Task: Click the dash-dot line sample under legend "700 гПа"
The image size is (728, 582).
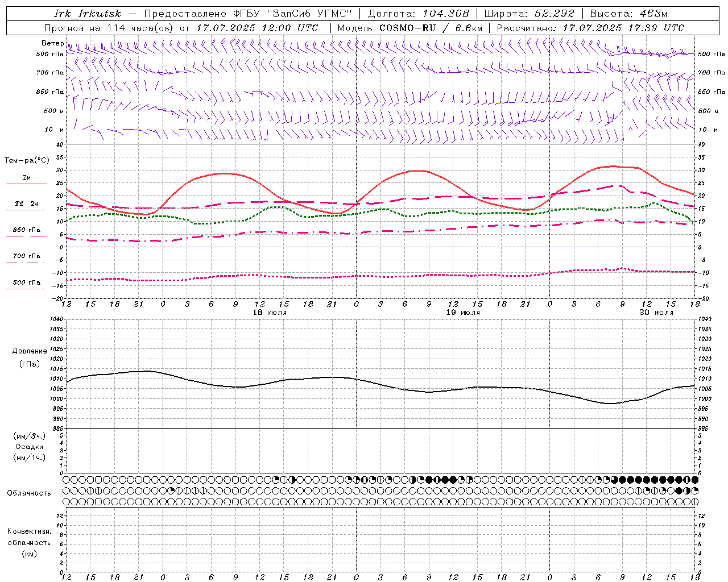Action: 26,263
